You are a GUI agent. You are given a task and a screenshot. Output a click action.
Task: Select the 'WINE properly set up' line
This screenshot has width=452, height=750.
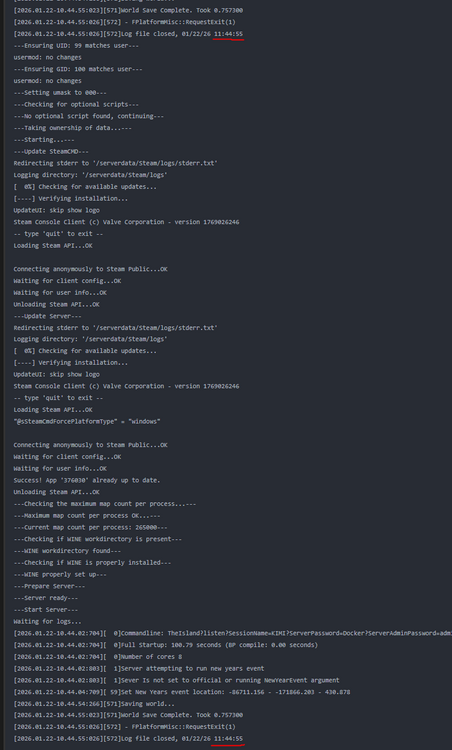click(x=60, y=574)
